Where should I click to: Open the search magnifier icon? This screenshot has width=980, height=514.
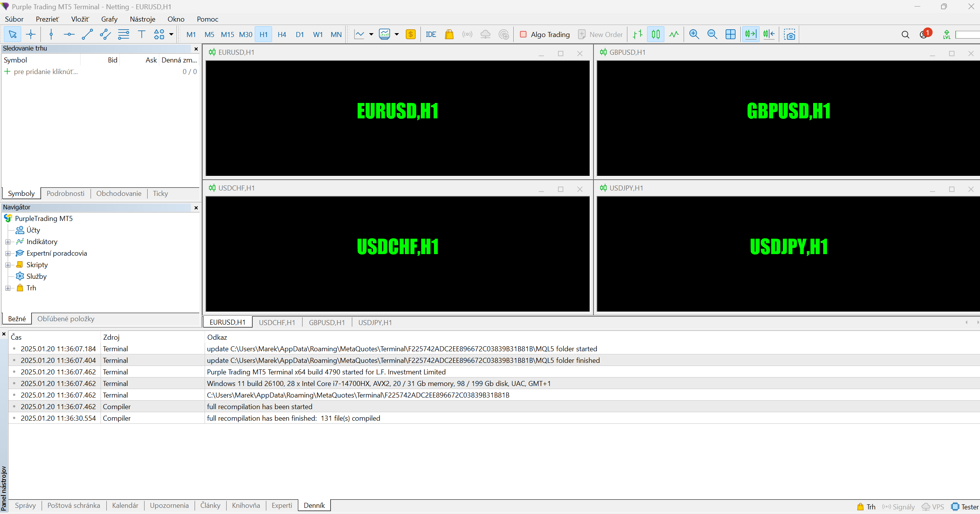coord(905,35)
